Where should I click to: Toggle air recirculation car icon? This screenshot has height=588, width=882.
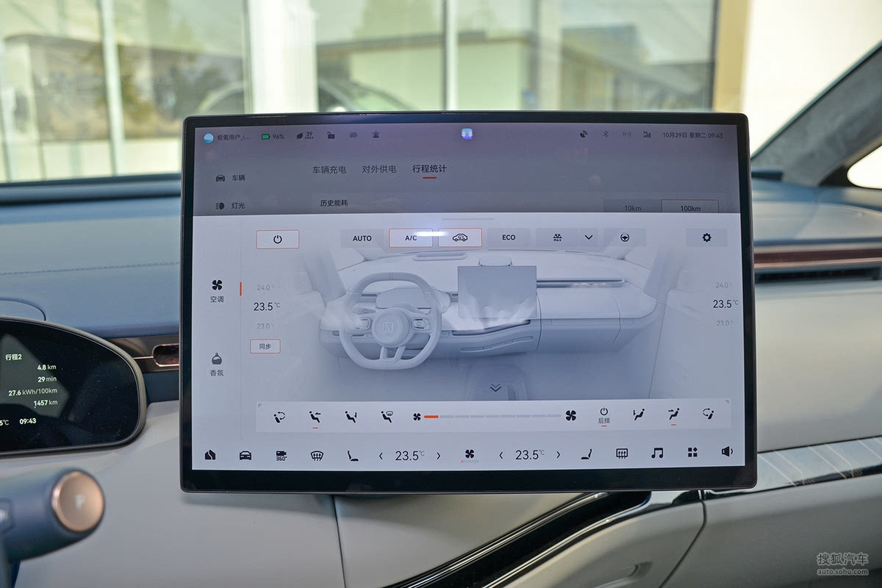click(x=460, y=237)
